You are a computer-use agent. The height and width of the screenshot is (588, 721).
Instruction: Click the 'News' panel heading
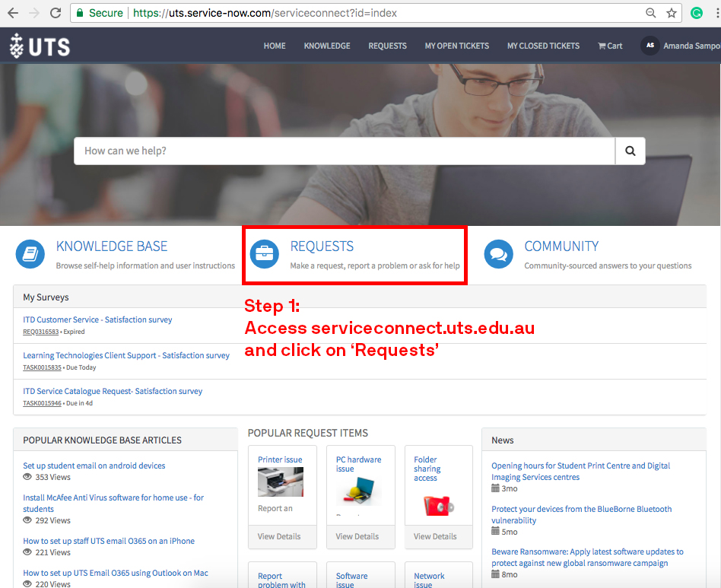coord(503,440)
